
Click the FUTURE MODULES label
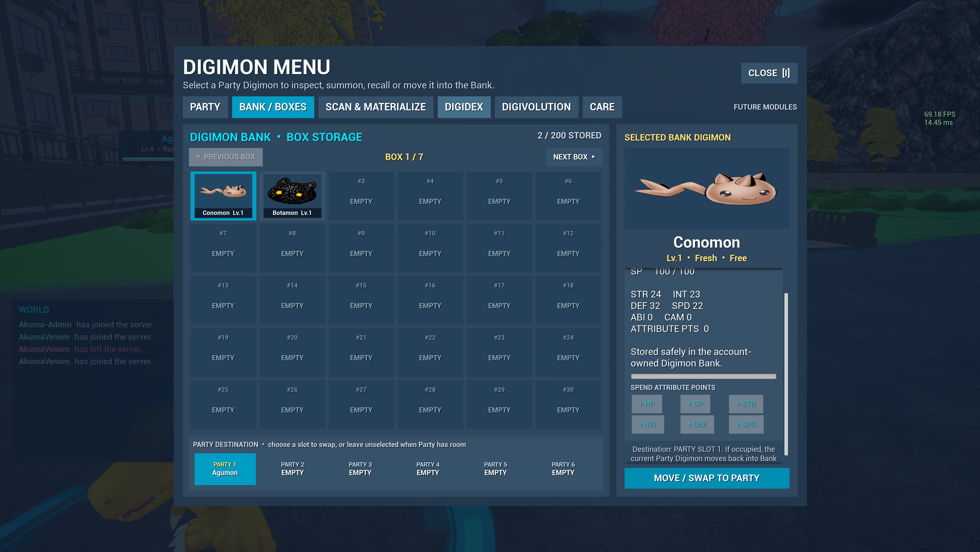pos(765,107)
